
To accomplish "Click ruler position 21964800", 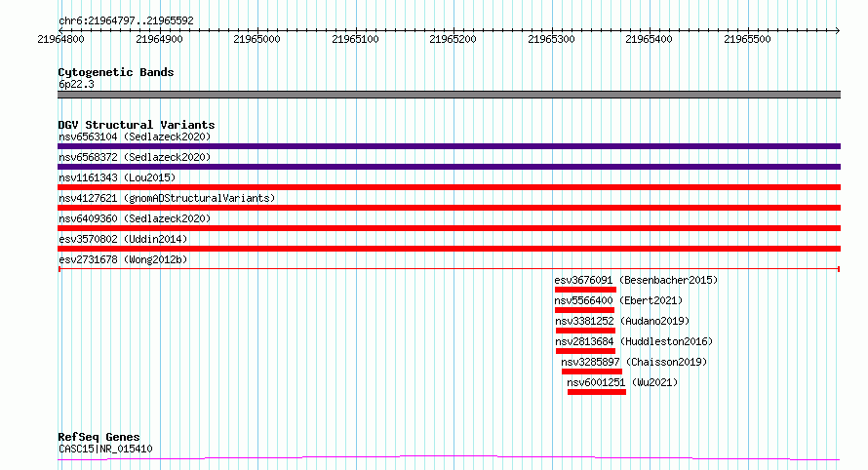I will 60,39.
